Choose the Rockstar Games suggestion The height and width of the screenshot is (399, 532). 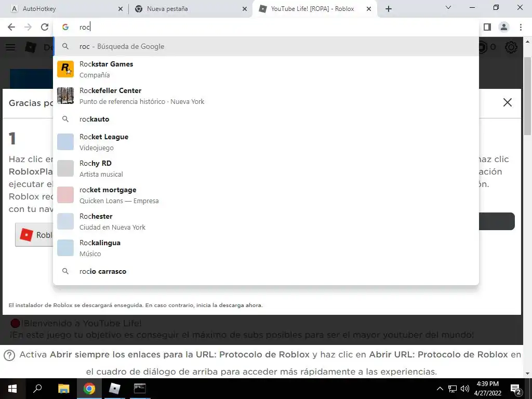[x=266, y=69]
